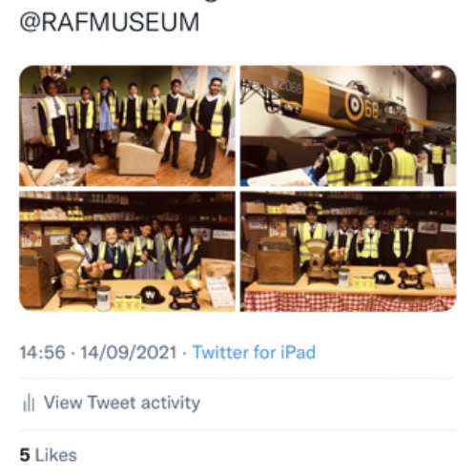This screenshot has height=475, width=476.
Task: Click the Twitter for iPad link
Action: click(x=254, y=352)
